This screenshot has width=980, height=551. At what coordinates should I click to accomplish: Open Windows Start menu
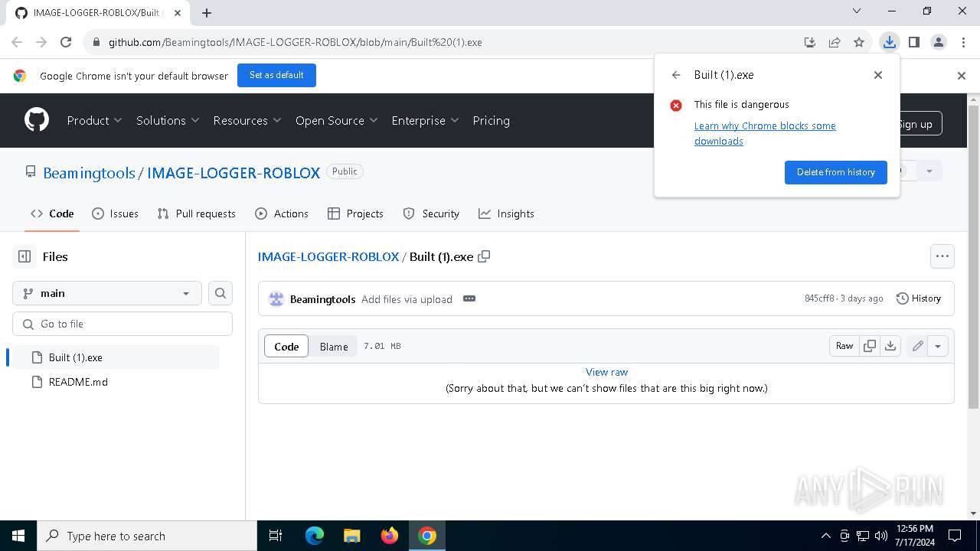point(18,536)
